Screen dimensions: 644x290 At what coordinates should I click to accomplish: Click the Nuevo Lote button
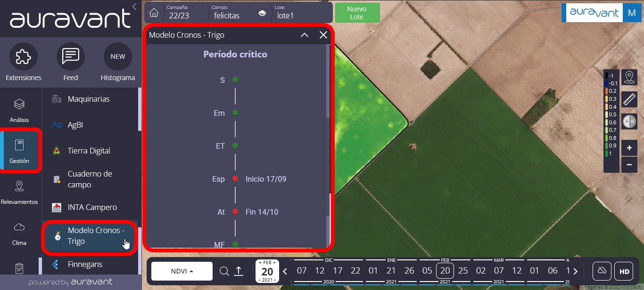coord(357,13)
